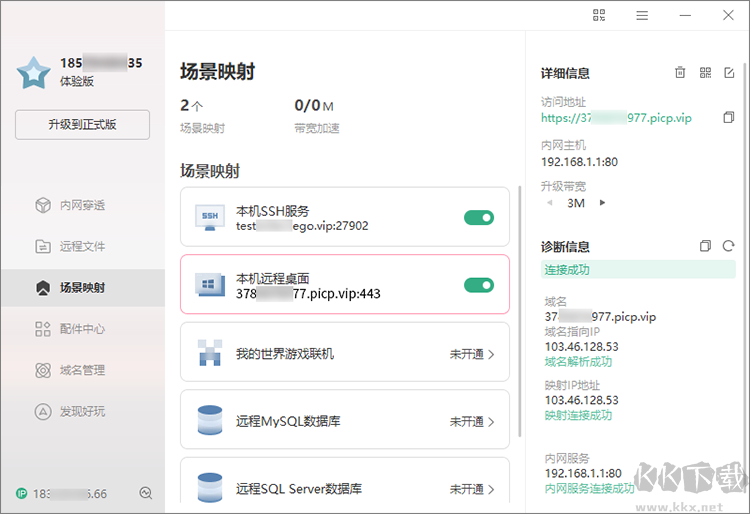The image size is (750, 514).
Task: Refresh the 诊断信息 diagnostics
Action: 729,246
